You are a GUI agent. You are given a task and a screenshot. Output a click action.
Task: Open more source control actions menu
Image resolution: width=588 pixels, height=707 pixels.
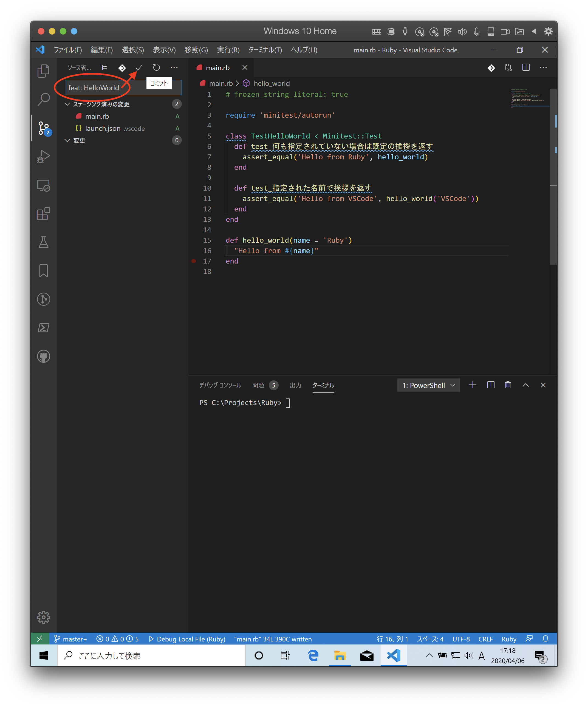[x=174, y=67]
